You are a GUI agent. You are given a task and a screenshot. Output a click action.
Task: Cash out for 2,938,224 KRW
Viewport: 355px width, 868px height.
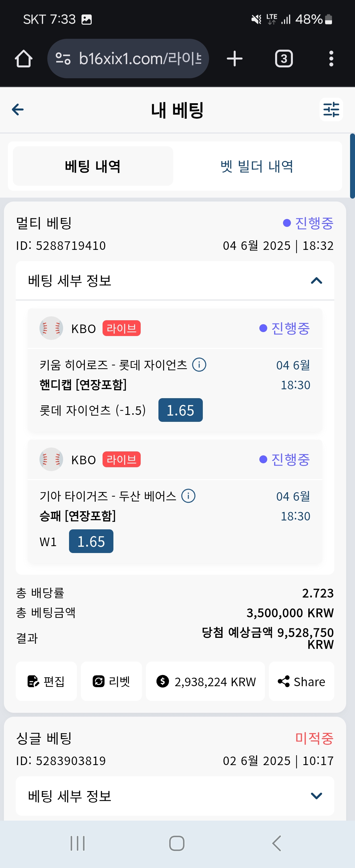click(205, 681)
